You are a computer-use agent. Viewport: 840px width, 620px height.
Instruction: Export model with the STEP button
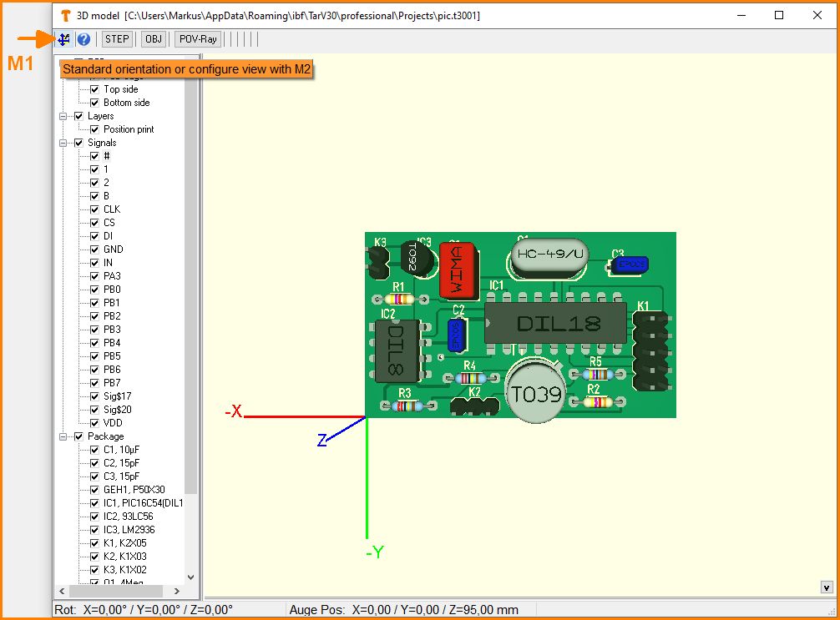117,39
